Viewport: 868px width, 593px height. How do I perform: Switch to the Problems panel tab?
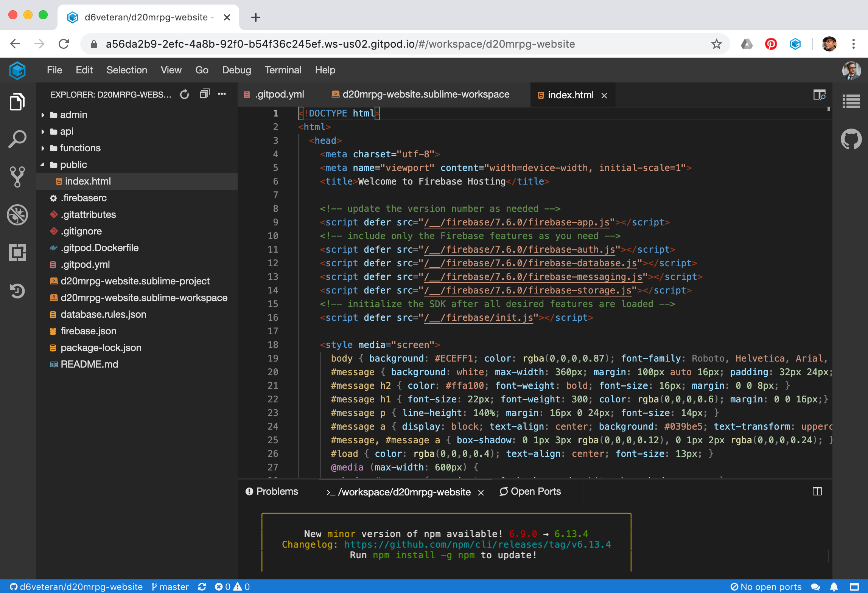click(x=272, y=491)
